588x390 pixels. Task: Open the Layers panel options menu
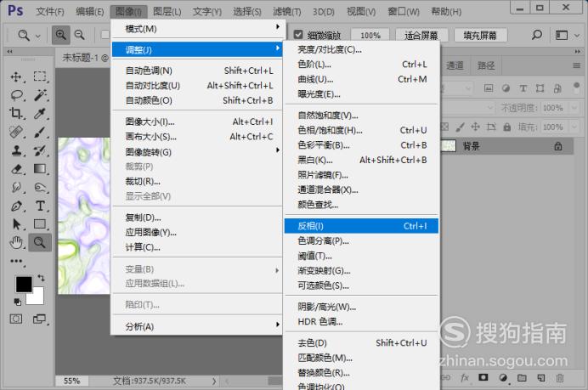(577, 65)
